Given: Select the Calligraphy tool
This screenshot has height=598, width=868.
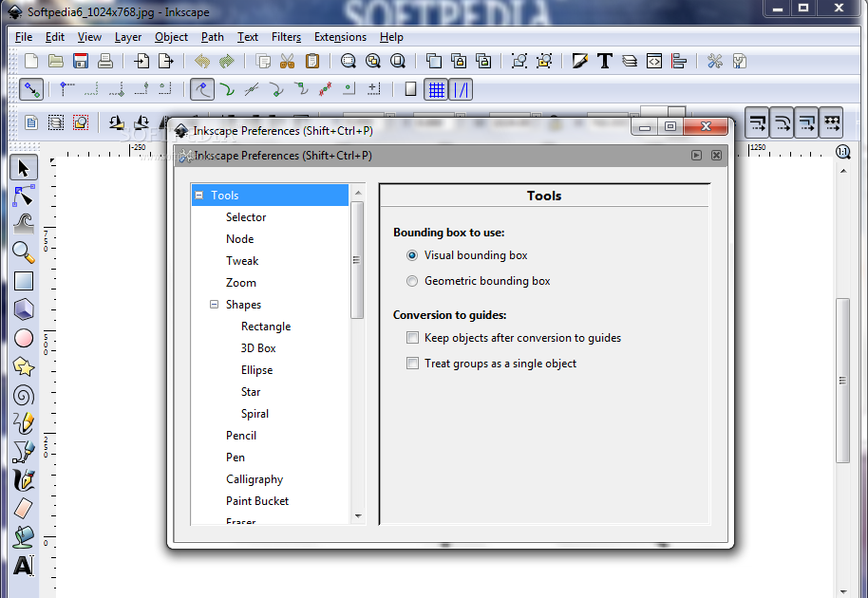Looking at the screenshot, I should 23,480.
